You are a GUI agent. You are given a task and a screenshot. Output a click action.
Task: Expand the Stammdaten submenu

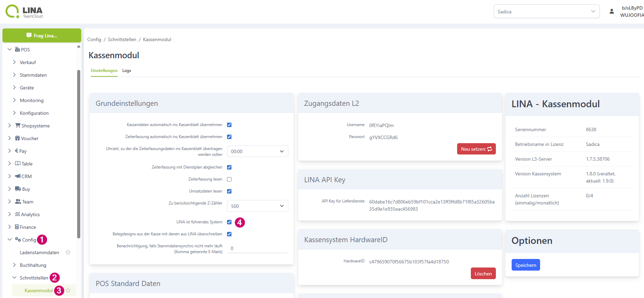point(14,75)
